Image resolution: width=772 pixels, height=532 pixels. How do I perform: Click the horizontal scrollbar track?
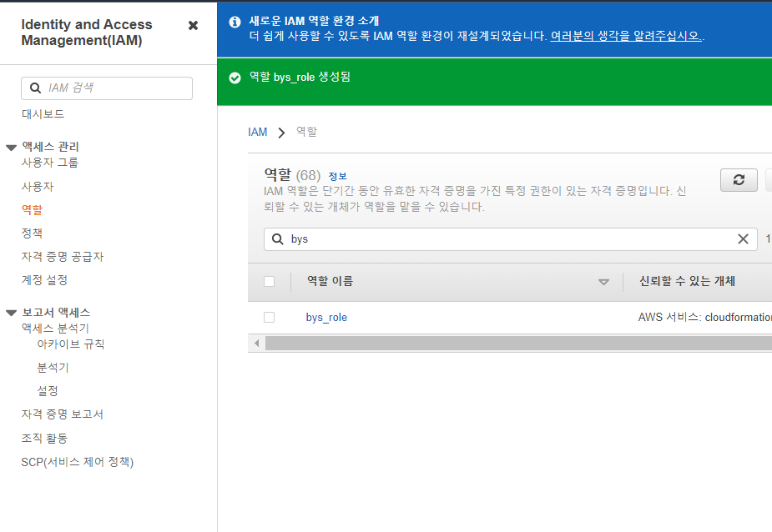pyautogui.click(x=518, y=343)
